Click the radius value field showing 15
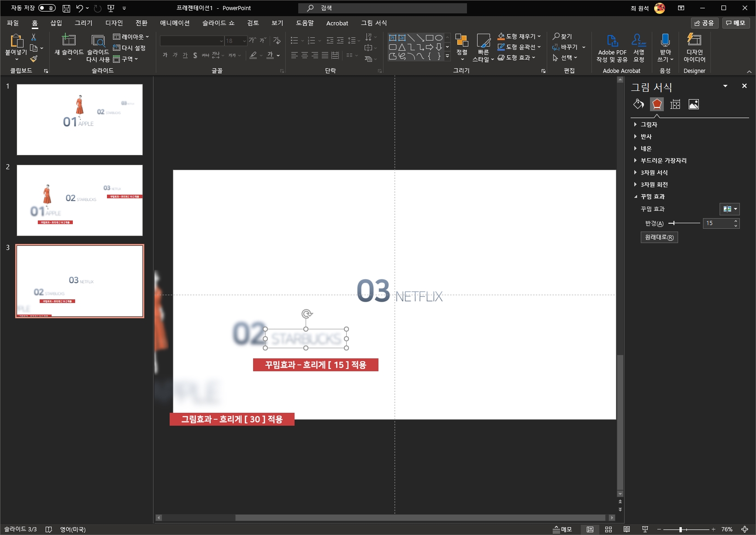 coord(717,223)
